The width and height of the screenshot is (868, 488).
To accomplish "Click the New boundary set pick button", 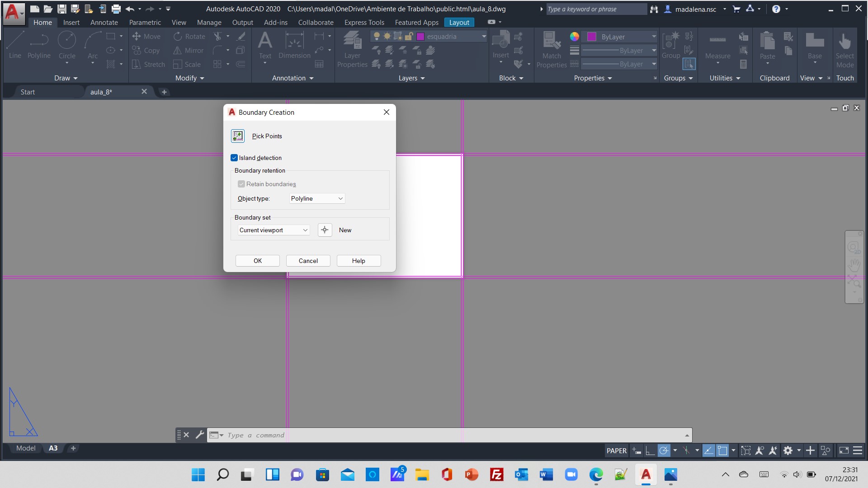I will tap(325, 230).
